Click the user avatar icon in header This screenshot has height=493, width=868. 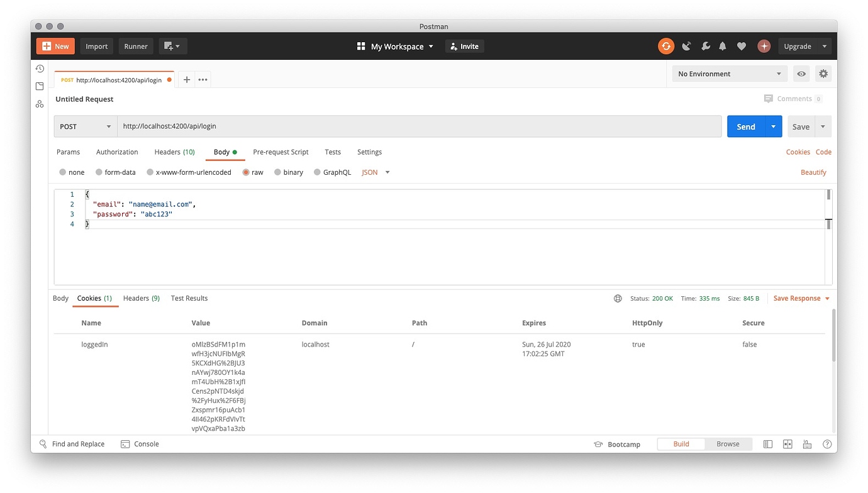click(x=764, y=46)
